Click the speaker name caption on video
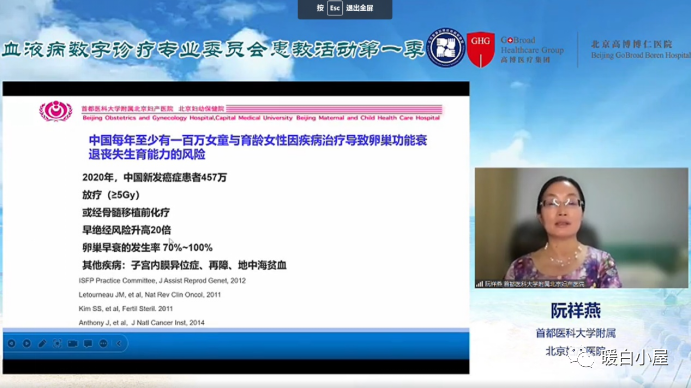This screenshot has width=691, height=388. point(535,284)
